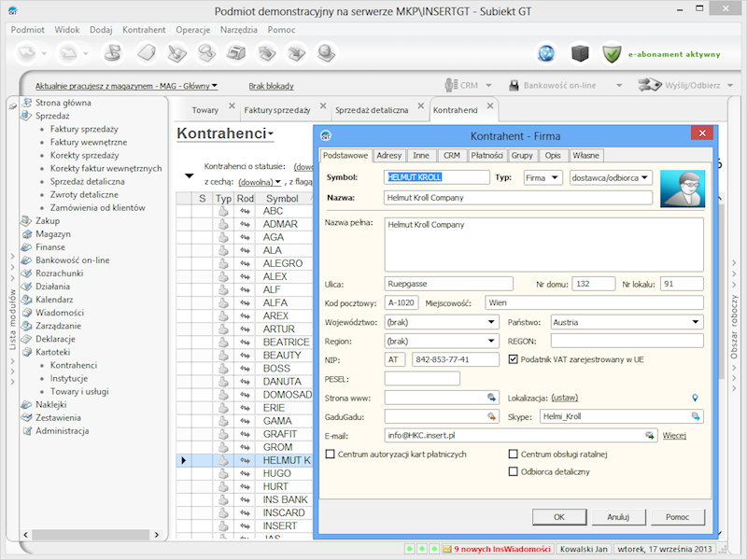Switch to the Adresy tab

click(388, 155)
